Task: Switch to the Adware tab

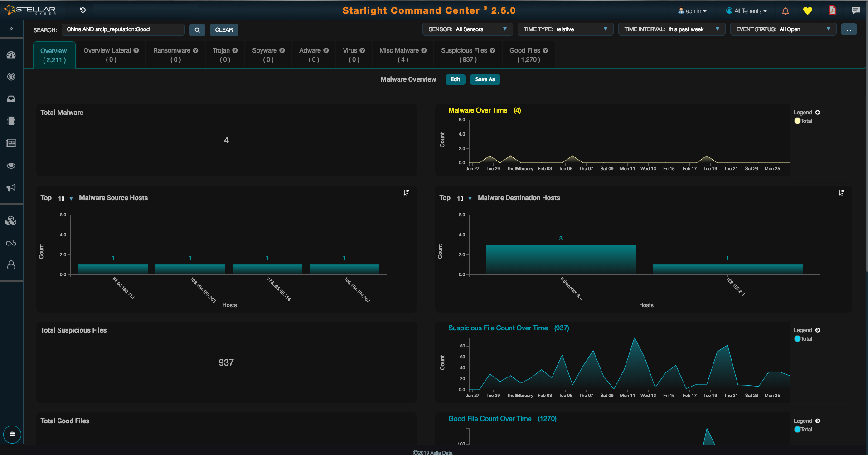Action: 314,55
